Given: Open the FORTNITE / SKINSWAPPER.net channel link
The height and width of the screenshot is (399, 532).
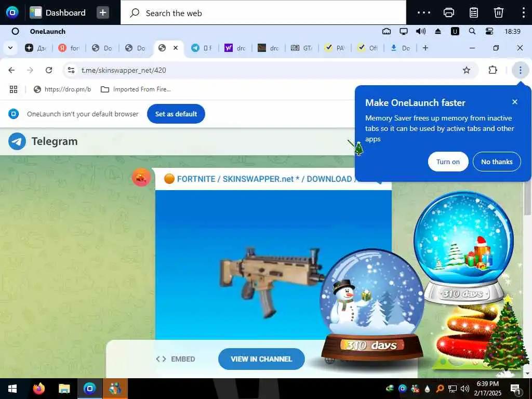Looking at the screenshot, I should point(260,179).
